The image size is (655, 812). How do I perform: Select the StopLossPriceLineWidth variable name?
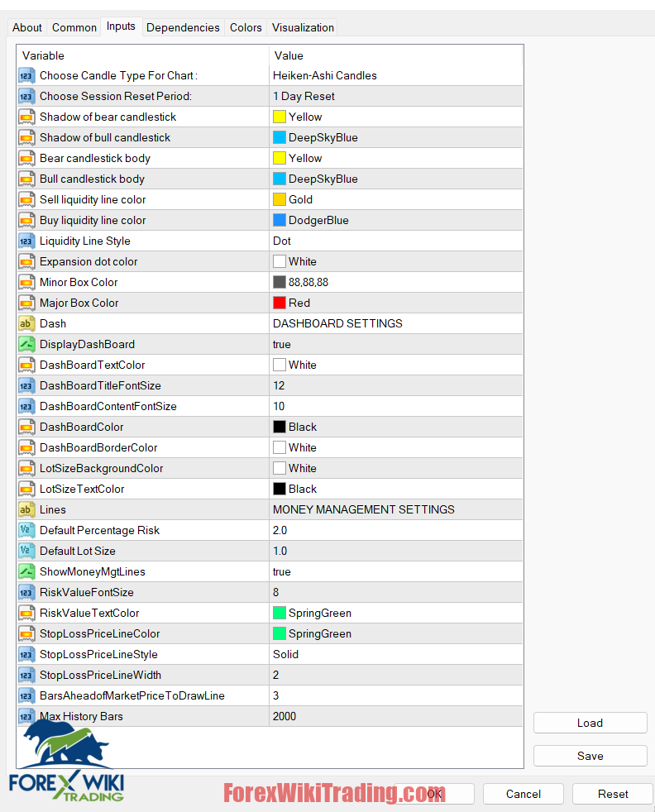(100, 676)
